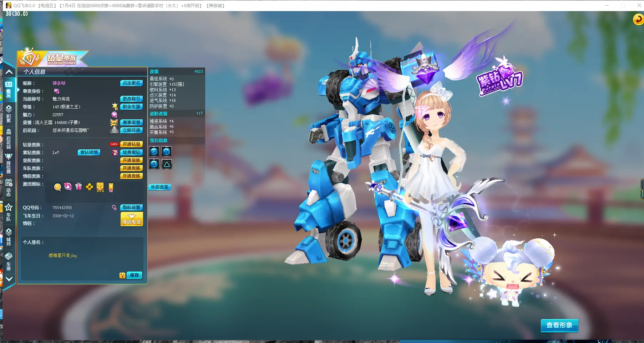The height and width of the screenshot is (343, 644).
Task: Click the 飞车生日 date 2008-02-12
Action: [x=63, y=216]
